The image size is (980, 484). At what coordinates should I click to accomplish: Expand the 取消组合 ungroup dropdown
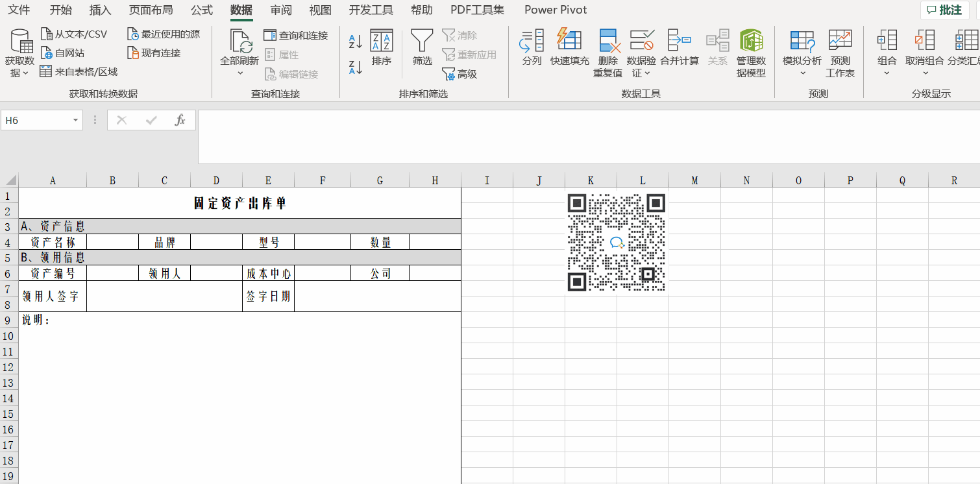tap(925, 73)
